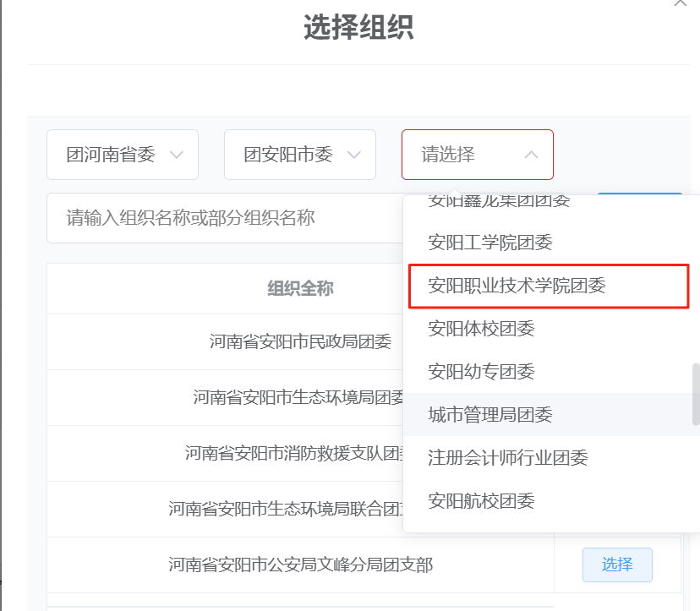700x611 pixels.
Task: Click the 河南省安阳市民政局团委 table row
Action: 300,341
